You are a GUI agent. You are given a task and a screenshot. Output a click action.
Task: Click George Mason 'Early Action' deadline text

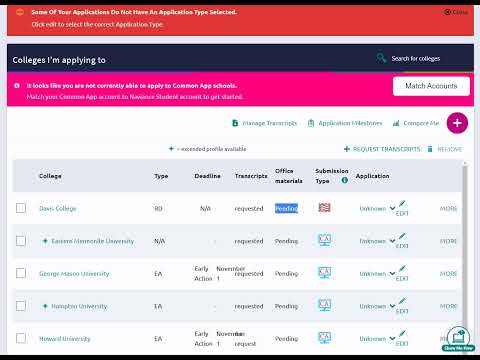pyautogui.click(x=202, y=273)
